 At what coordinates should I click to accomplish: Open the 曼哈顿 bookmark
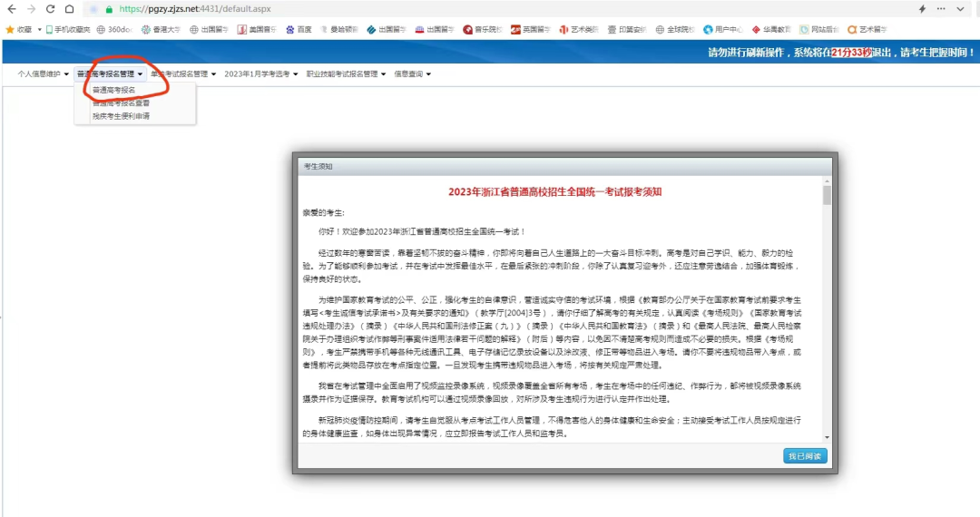[x=339, y=29]
